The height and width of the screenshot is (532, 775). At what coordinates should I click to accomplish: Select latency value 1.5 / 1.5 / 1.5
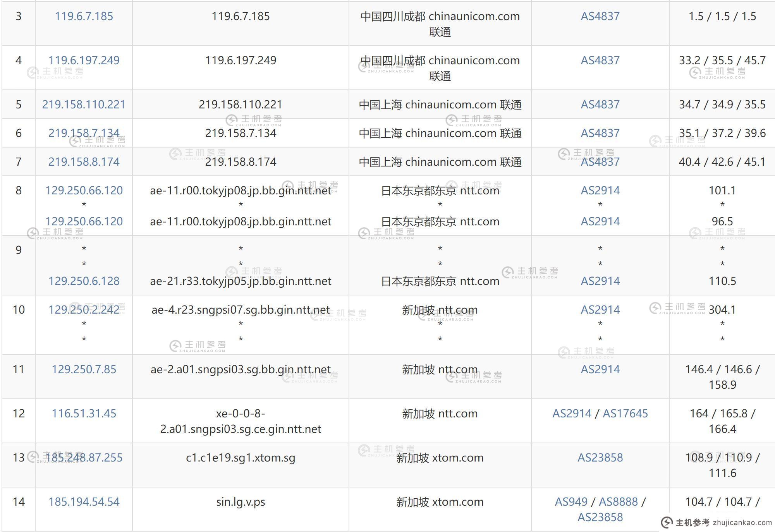click(x=722, y=16)
